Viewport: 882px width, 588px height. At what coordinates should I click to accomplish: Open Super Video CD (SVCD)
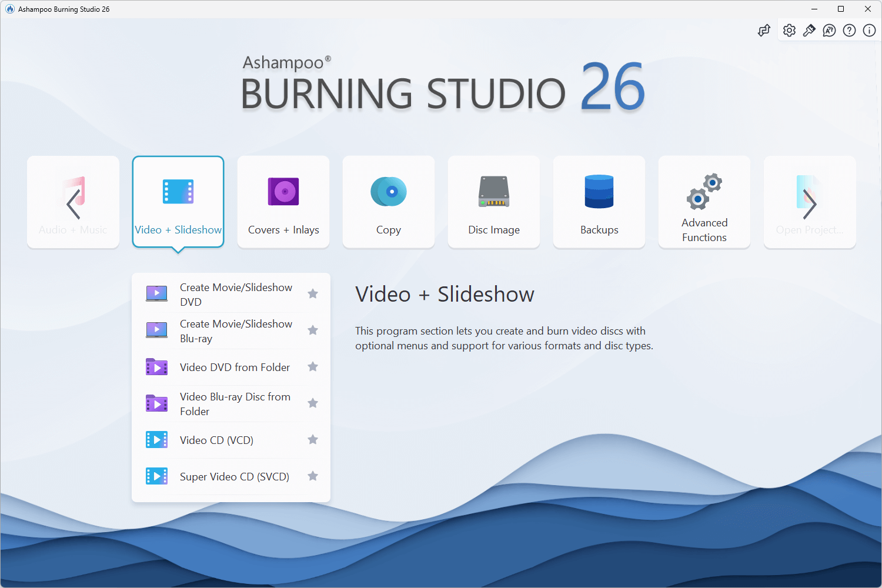click(234, 476)
